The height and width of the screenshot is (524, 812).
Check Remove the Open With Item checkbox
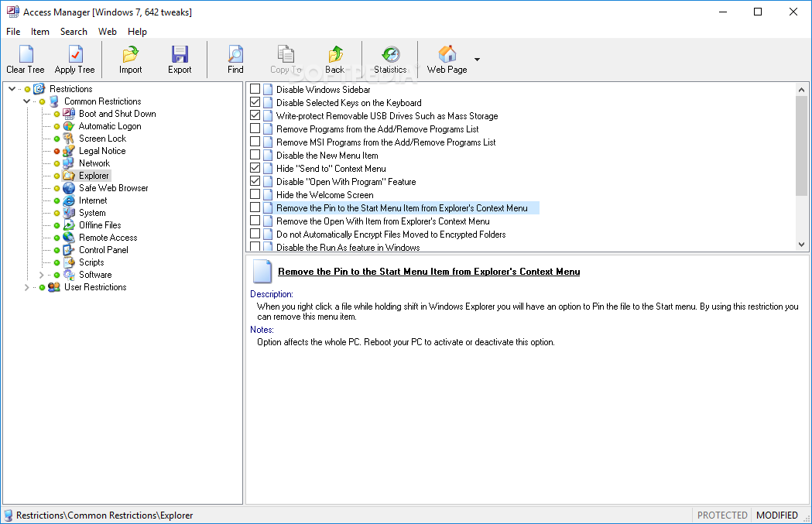tap(255, 220)
